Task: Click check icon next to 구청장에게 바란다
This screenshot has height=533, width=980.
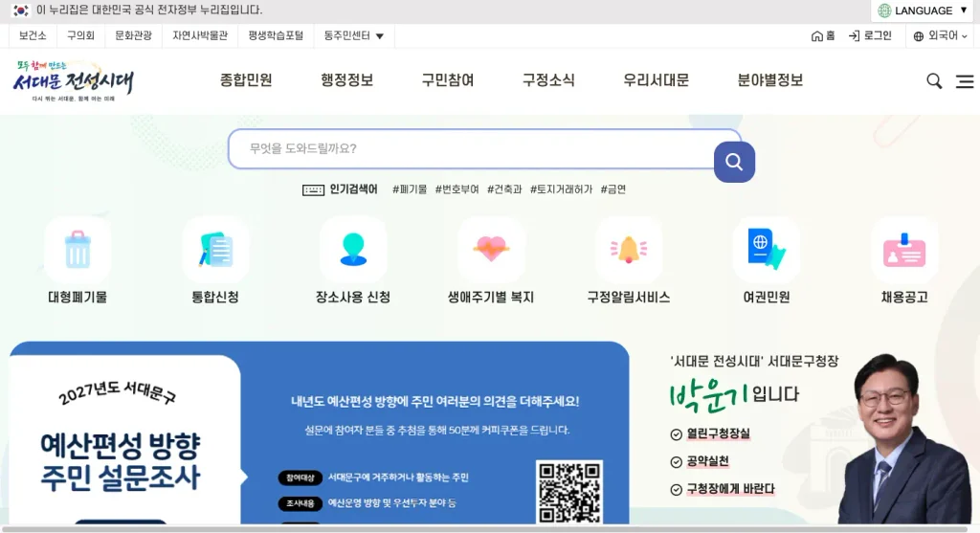Action: [676, 490]
